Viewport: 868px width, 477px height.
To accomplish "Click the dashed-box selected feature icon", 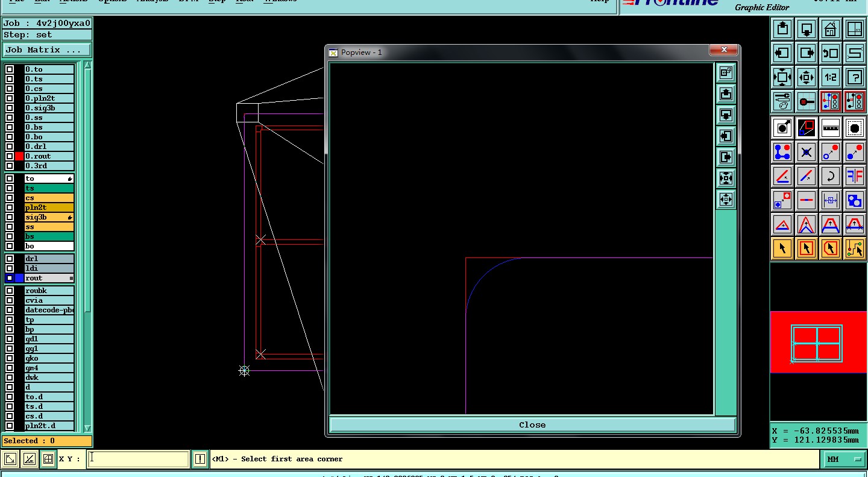I will (x=855, y=128).
